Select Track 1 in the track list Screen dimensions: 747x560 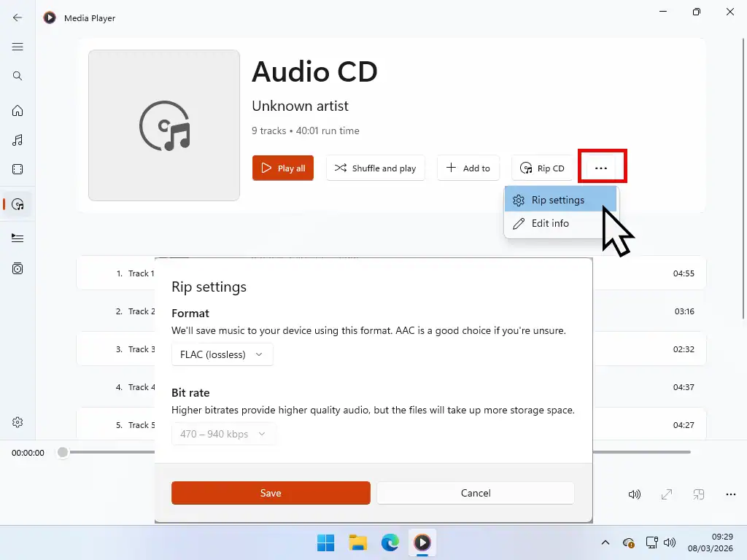(139, 273)
